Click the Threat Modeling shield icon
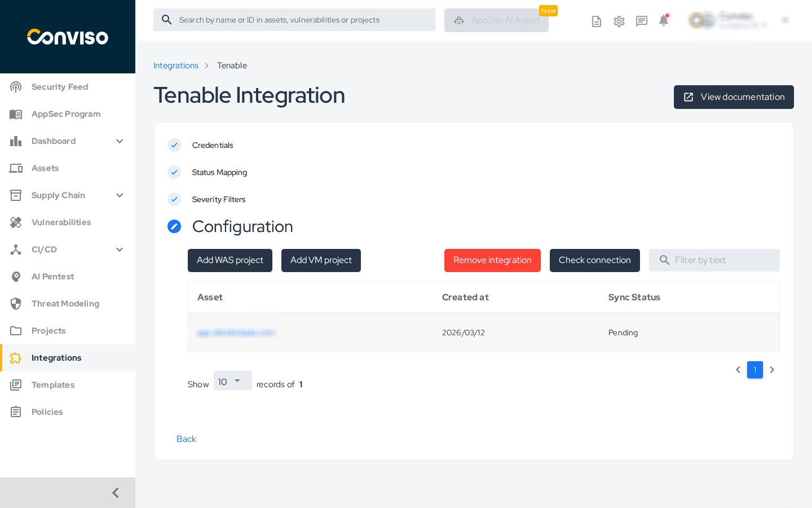 (16, 304)
